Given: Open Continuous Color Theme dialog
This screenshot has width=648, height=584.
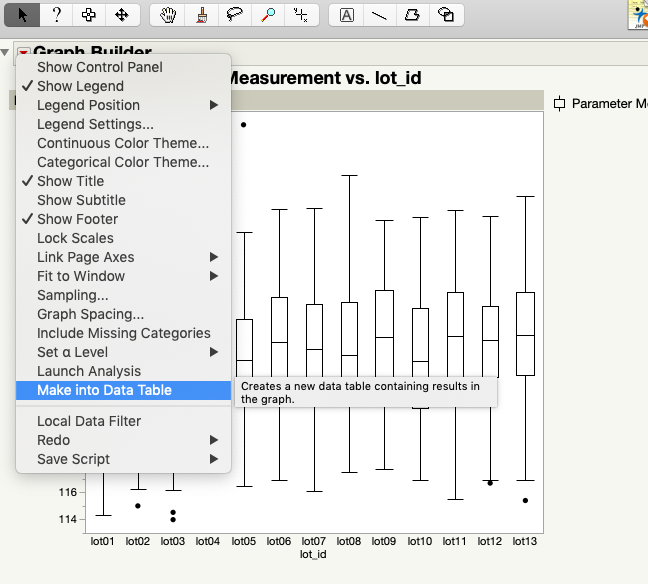Looking at the screenshot, I should click(x=123, y=143).
